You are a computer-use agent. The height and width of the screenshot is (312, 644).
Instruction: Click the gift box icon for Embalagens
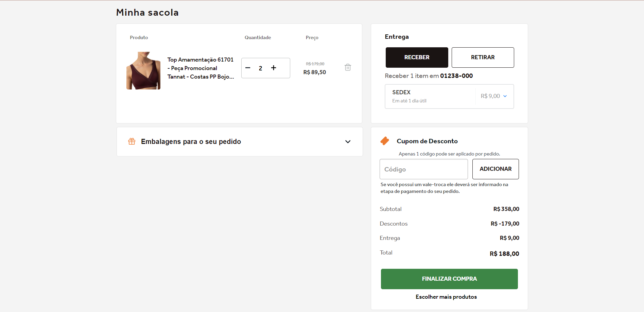[x=132, y=142]
